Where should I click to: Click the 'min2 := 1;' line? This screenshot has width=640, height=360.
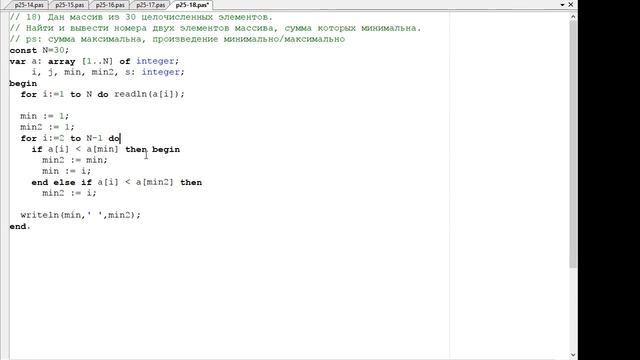coord(47,127)
